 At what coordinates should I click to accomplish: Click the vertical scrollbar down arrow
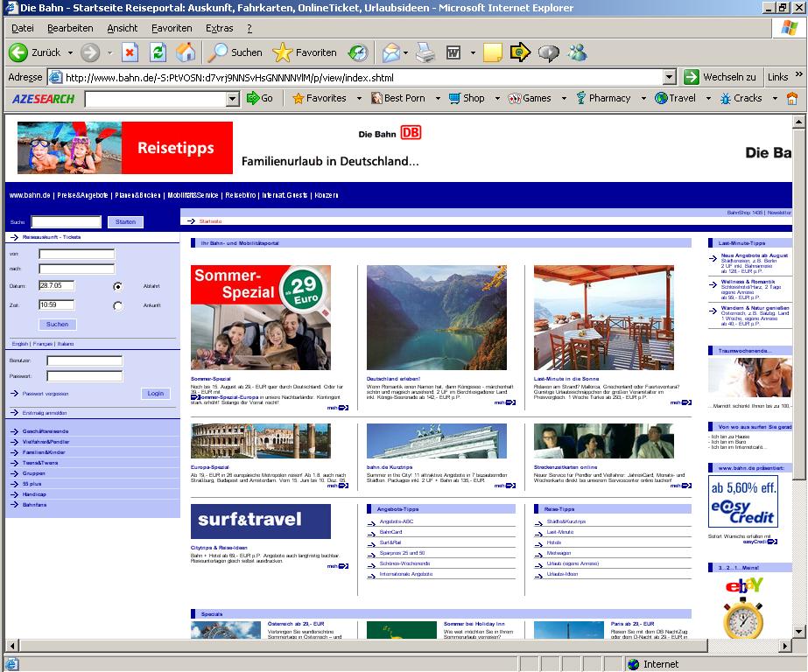point(798,632)
